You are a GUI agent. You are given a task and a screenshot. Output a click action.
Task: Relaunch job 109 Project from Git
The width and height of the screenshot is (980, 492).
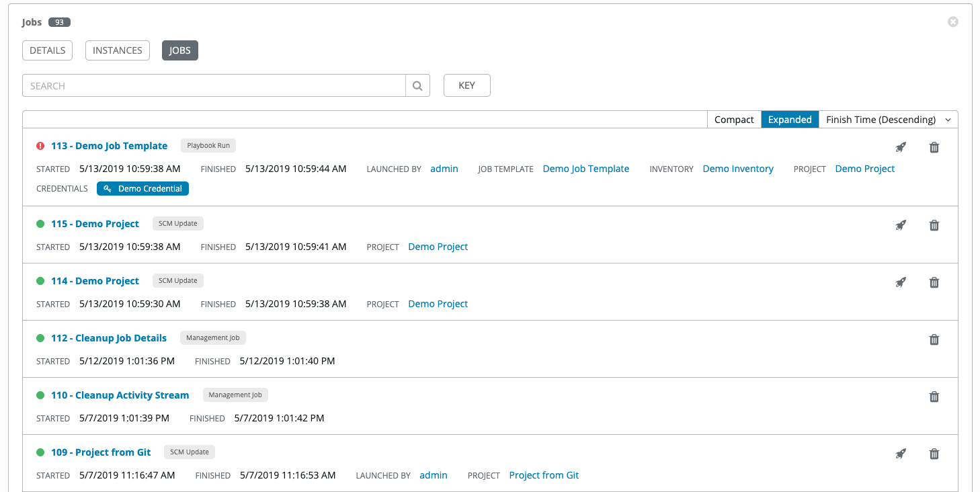pos(901,454)
